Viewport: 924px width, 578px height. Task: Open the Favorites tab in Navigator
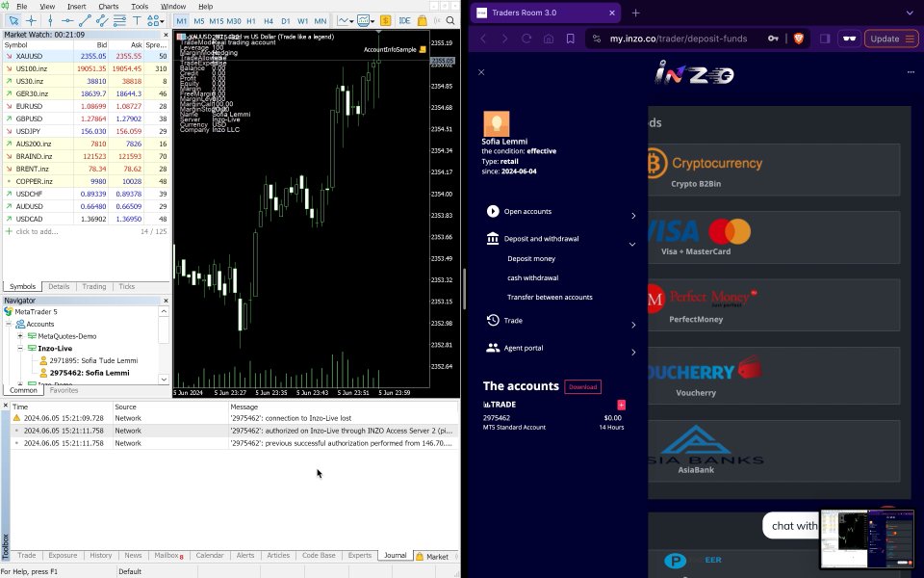pyautogui.click(x=64, y=390)
